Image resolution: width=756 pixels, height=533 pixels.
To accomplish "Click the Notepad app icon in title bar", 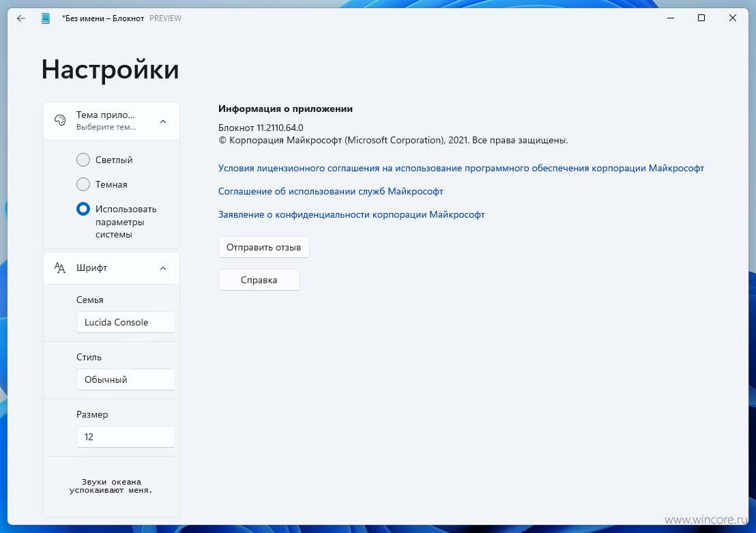I will point(46,18).
